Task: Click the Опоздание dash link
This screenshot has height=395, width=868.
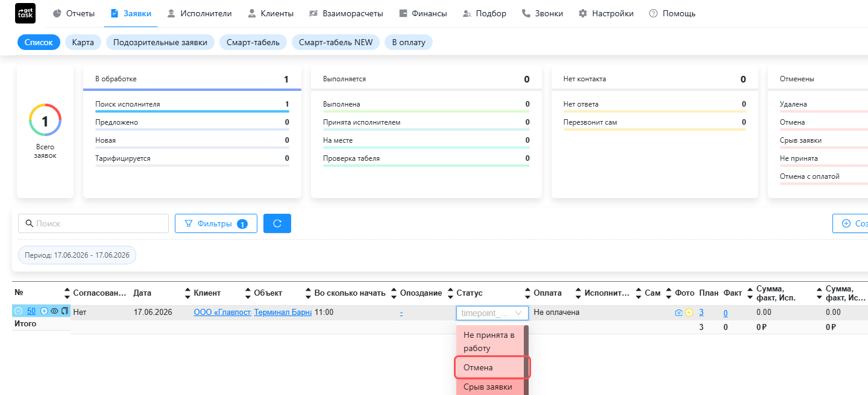Action: pos(401,313)
